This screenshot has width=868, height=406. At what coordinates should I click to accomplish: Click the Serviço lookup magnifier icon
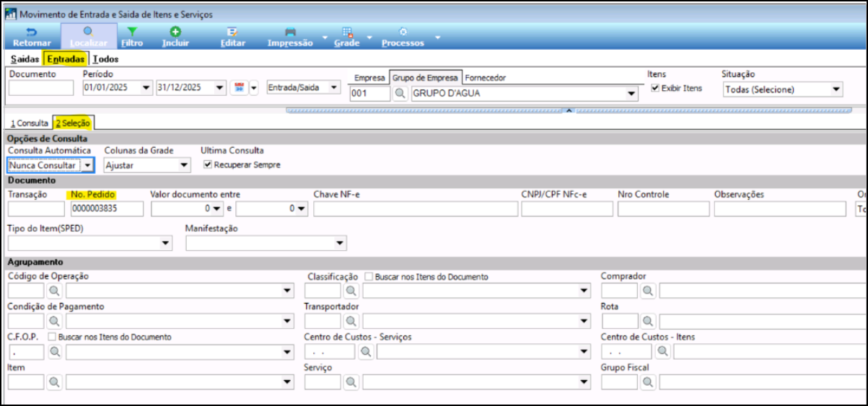coord(351,381)
